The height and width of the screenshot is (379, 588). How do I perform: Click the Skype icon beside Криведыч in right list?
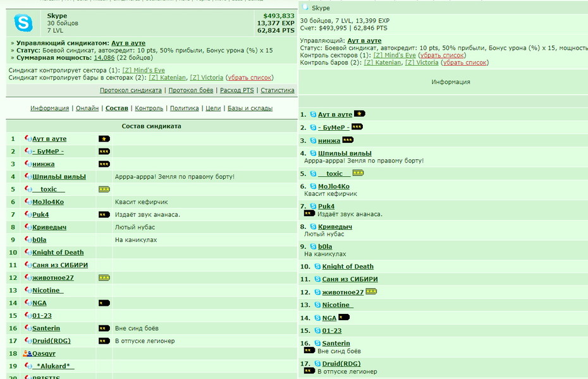[x=313, y=227]
